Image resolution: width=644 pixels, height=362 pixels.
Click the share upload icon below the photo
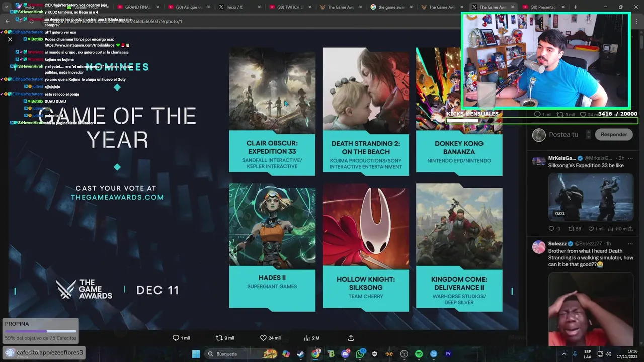pyautogui.click(x=351, y=338)
